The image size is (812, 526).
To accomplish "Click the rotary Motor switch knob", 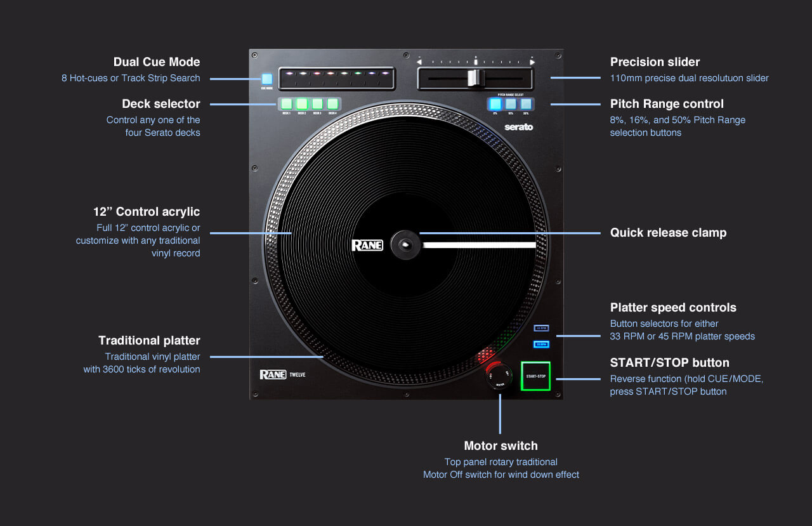I will [x=499, y=376].
